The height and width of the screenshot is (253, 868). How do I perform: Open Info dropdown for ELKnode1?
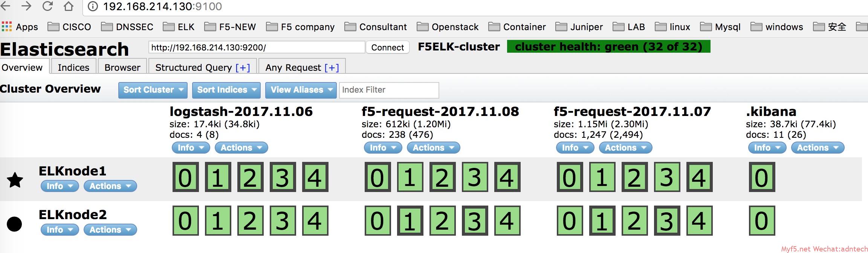click(x=60, y=186)
